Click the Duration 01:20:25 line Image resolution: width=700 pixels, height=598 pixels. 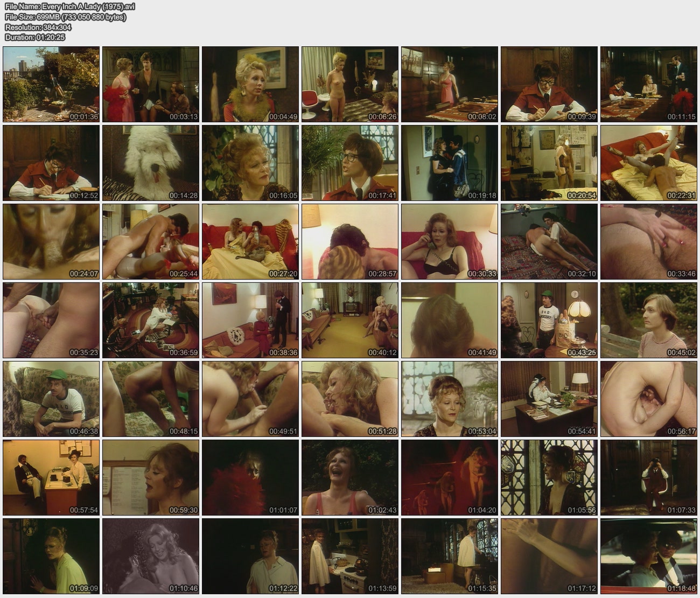[35, 37]
